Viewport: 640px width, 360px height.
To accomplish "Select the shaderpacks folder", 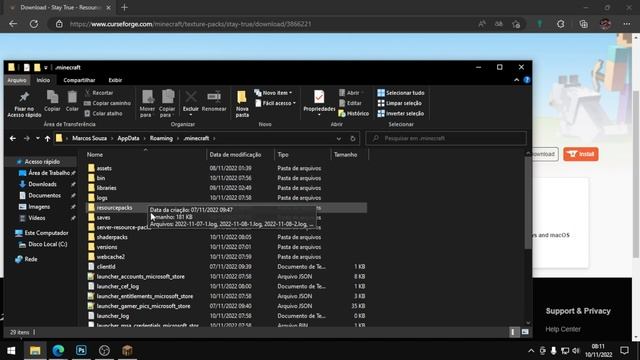I will click(112, 237).
